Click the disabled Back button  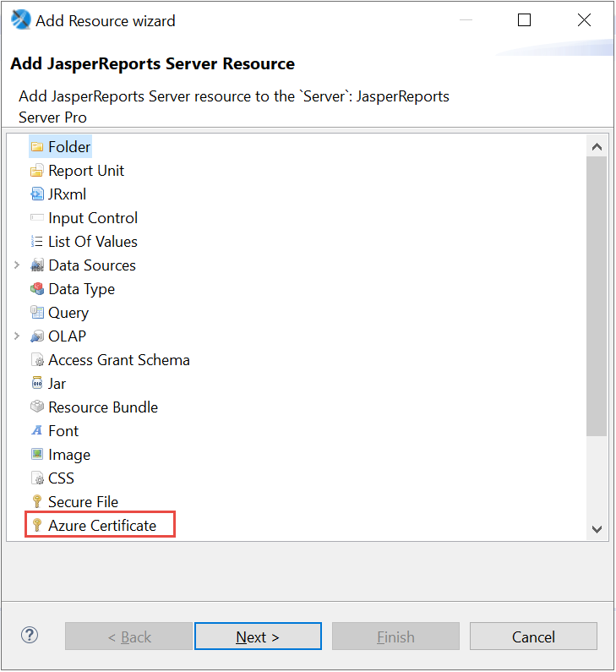128,636
